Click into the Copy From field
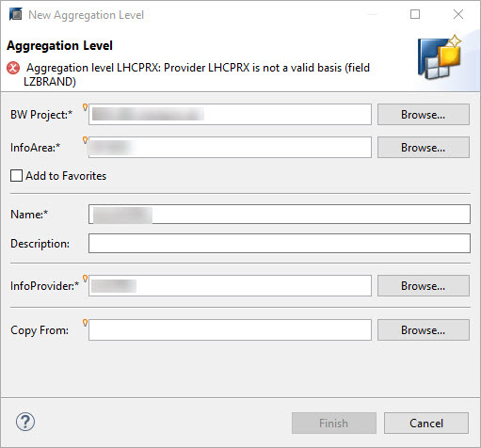The height and width of the screenshot is (448, 481). pyautogui.click(x=230, y=330)
